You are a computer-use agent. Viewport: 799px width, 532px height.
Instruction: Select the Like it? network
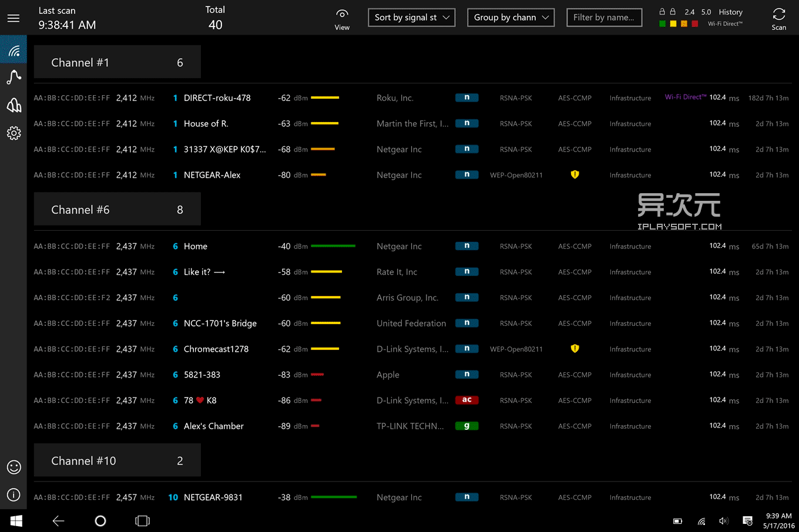click(x=204, y=272)
